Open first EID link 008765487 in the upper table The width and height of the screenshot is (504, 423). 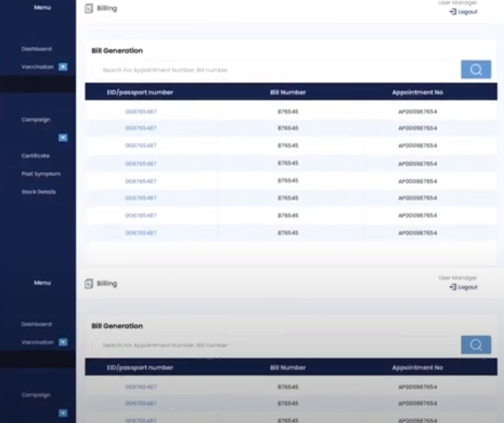click(x=141, y=112)
